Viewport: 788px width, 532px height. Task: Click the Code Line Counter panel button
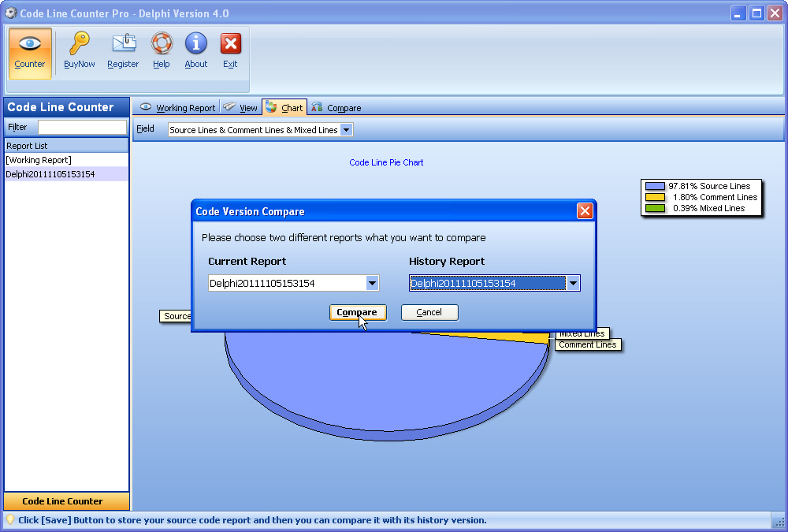tap(66, 501)
